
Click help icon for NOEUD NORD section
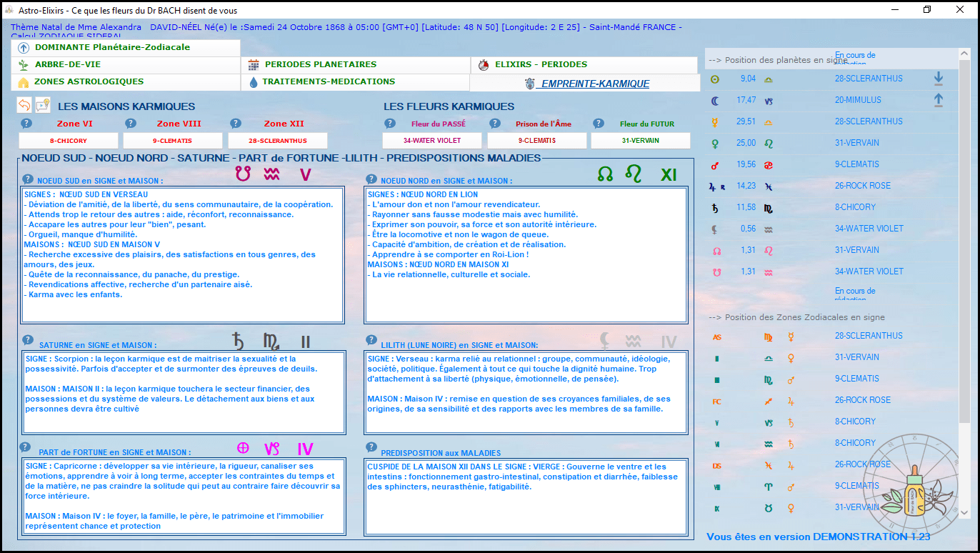[371, 179]
